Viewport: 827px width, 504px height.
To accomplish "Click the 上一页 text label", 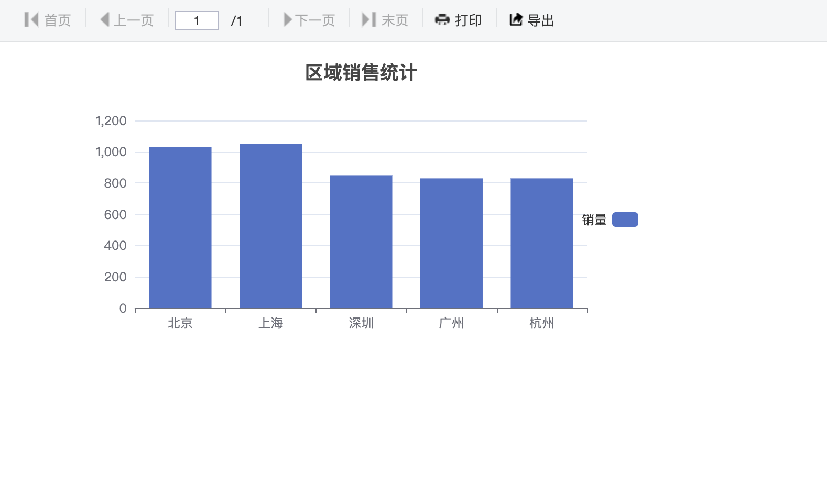I will pos(134,20).
